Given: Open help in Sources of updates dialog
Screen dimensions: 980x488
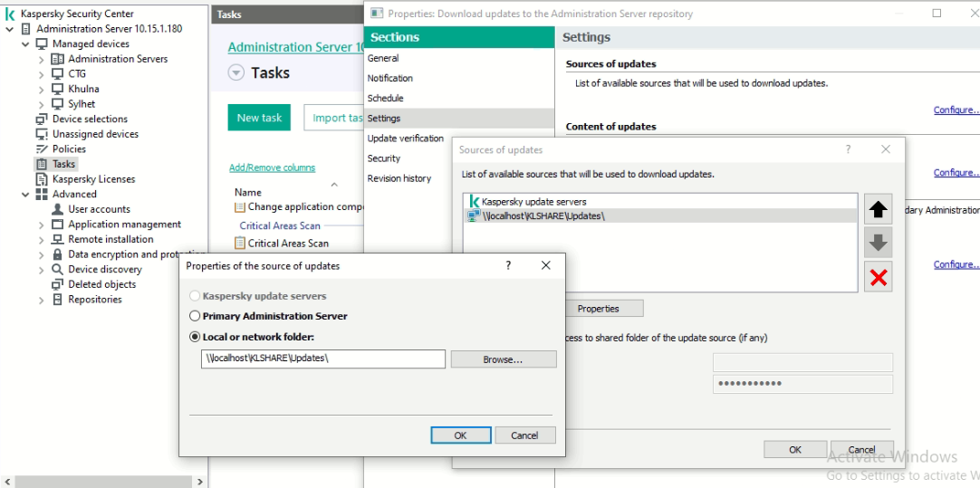Looking at the screenshot, I should [x=848, y=150].
